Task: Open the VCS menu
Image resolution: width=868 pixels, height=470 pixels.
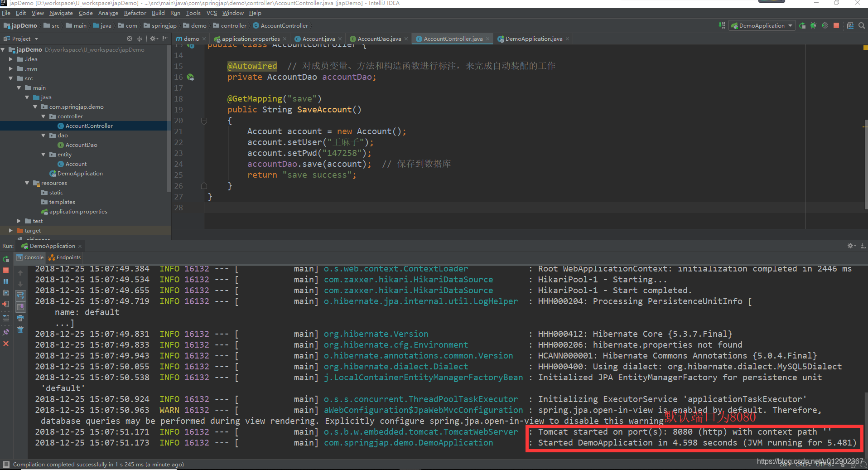Action: (212, 13)
